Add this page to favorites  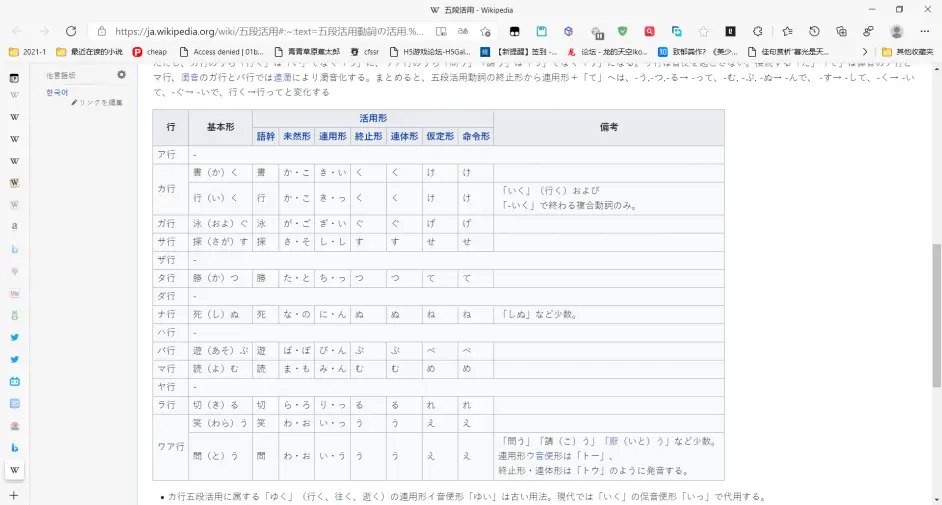[x=485, y=31]
